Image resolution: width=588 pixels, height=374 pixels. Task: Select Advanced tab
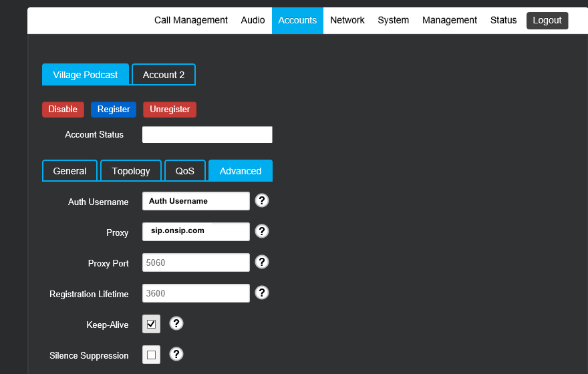(x=241, y=171)
